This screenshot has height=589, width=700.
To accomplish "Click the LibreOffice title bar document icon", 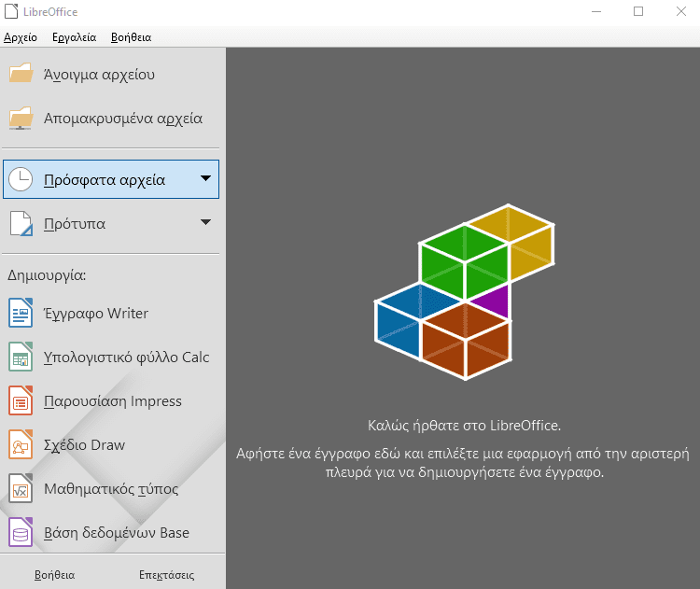I will [11, 11].
